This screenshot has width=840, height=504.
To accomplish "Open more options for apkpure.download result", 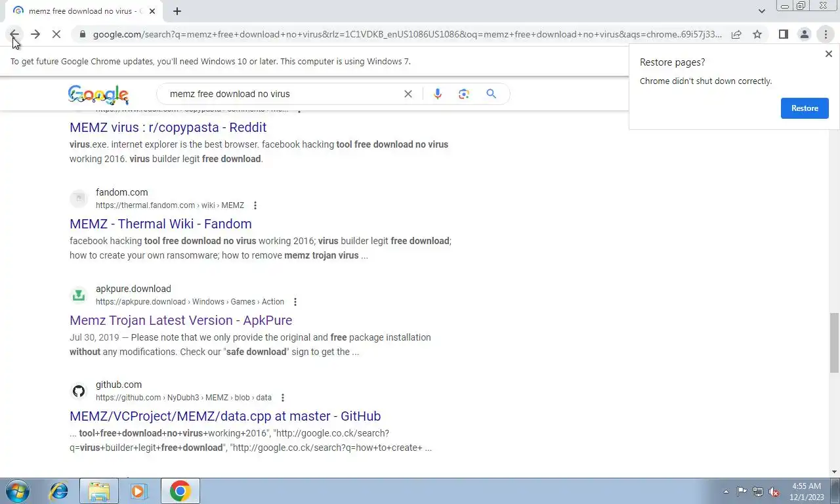I will (x=295, y=302).
